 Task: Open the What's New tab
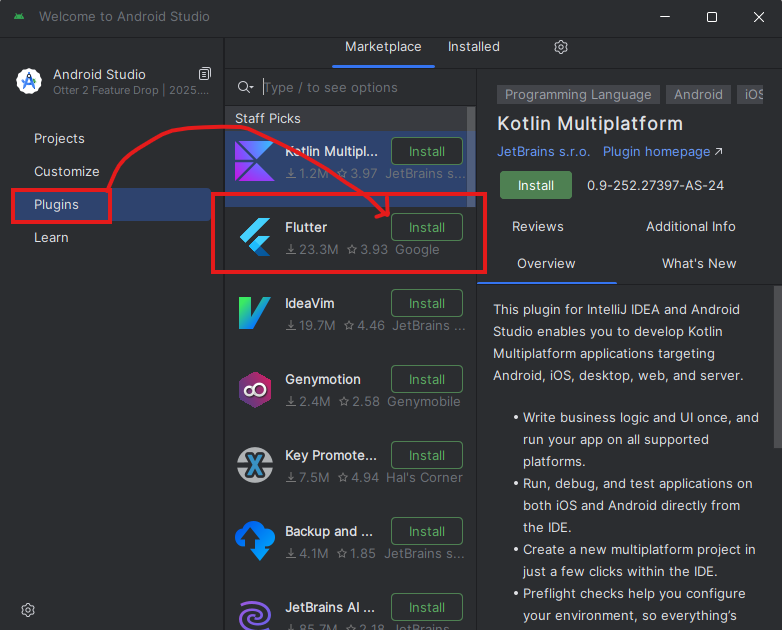pos(698,264)
